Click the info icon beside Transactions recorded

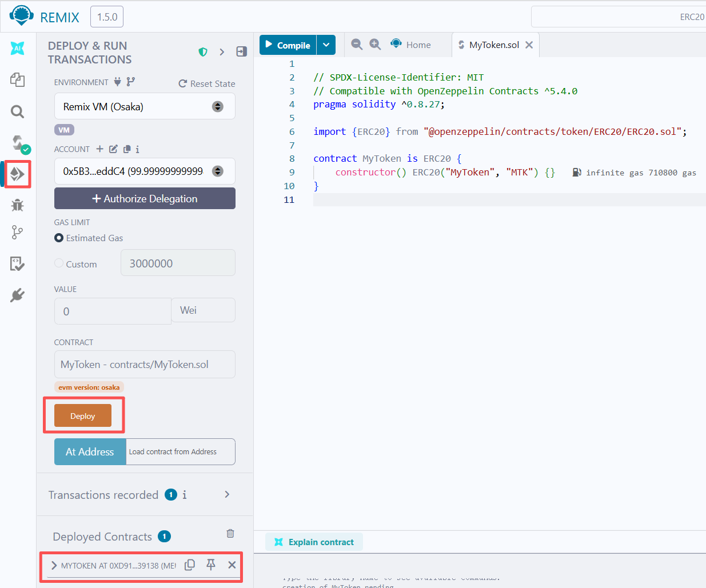click(x=184, y=495)
